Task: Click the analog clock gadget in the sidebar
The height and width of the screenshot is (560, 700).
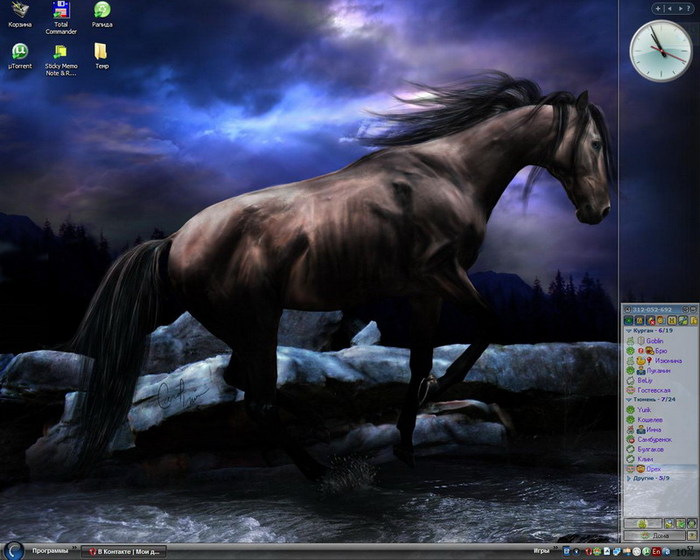Action: tap(660, 50)
